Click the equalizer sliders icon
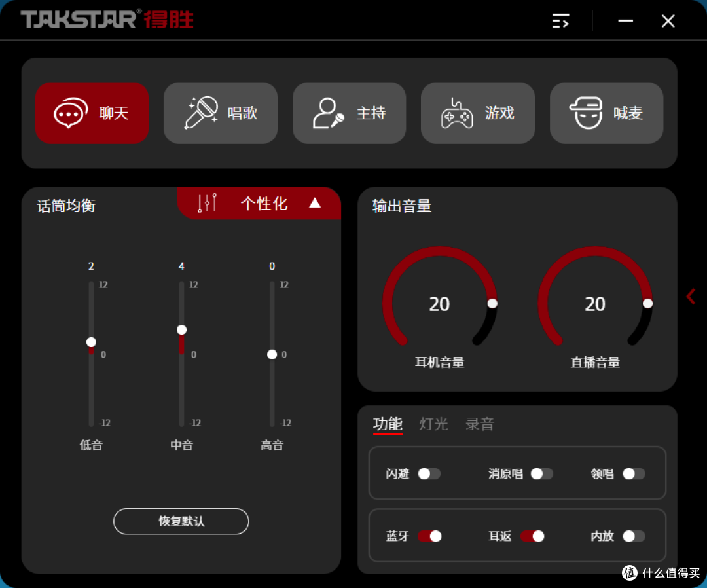Screen dimensions: 707x588 [207, 203]
